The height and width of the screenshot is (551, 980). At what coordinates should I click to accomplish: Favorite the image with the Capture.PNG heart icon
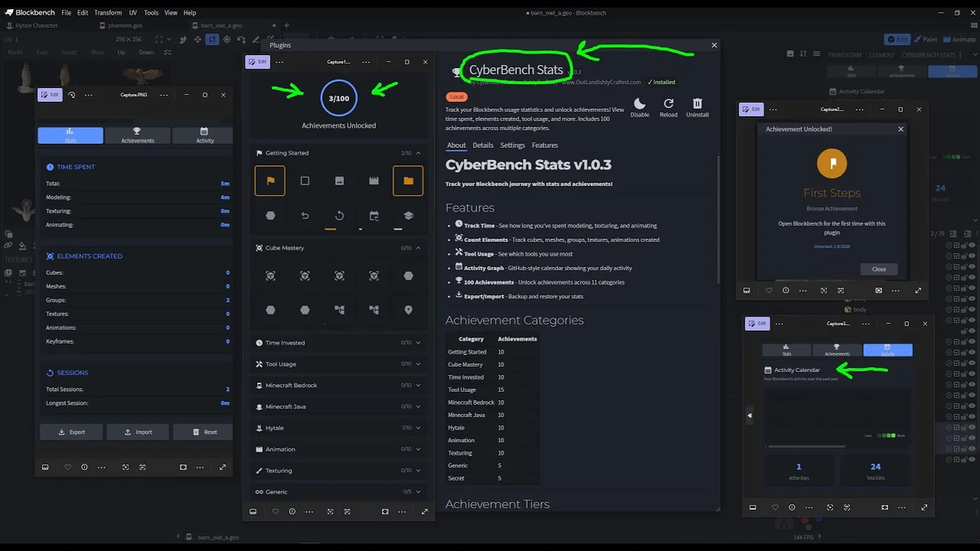coord(67,467)
